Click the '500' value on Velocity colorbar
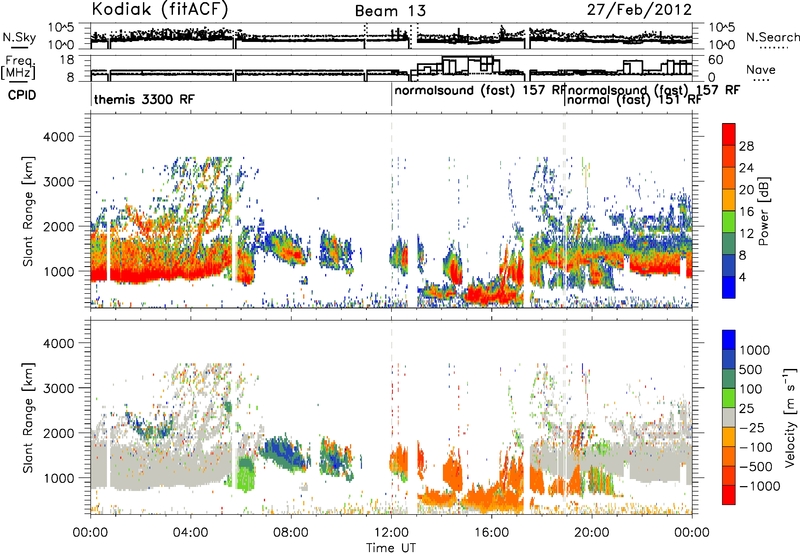The height and width of the screenshot is (554, 800). tap(753, 370)
